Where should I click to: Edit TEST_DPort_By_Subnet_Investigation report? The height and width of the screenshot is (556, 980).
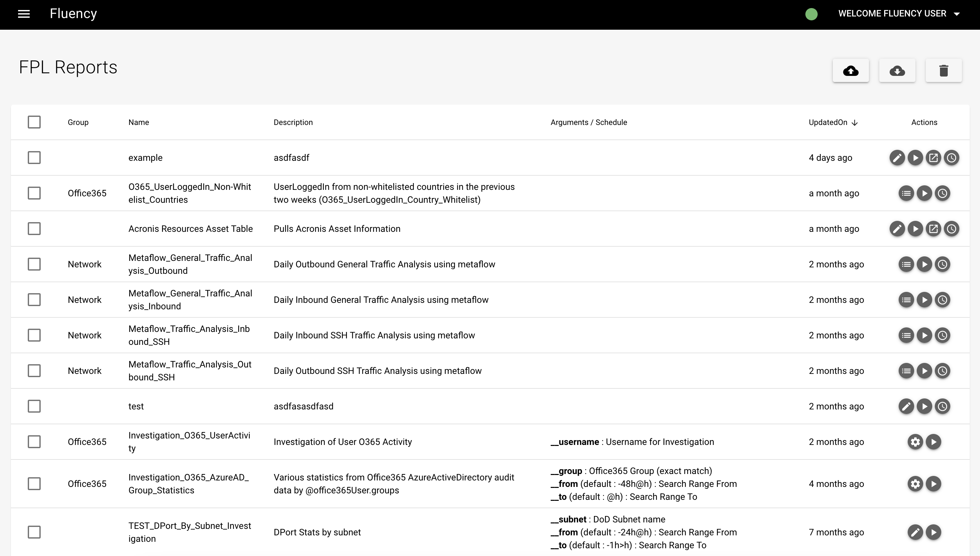pyautogui.click(x=915, y=532)
